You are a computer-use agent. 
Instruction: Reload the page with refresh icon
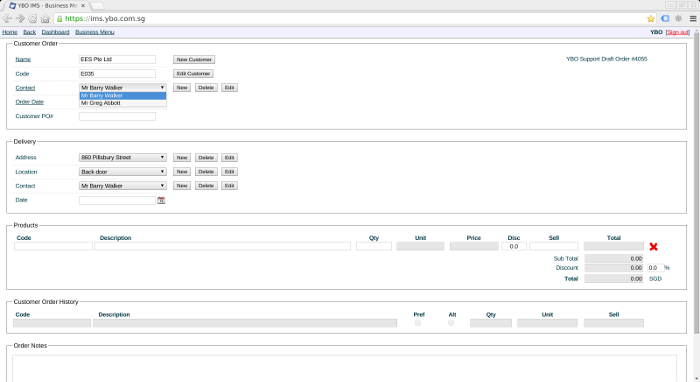click(x=33, y=19)
